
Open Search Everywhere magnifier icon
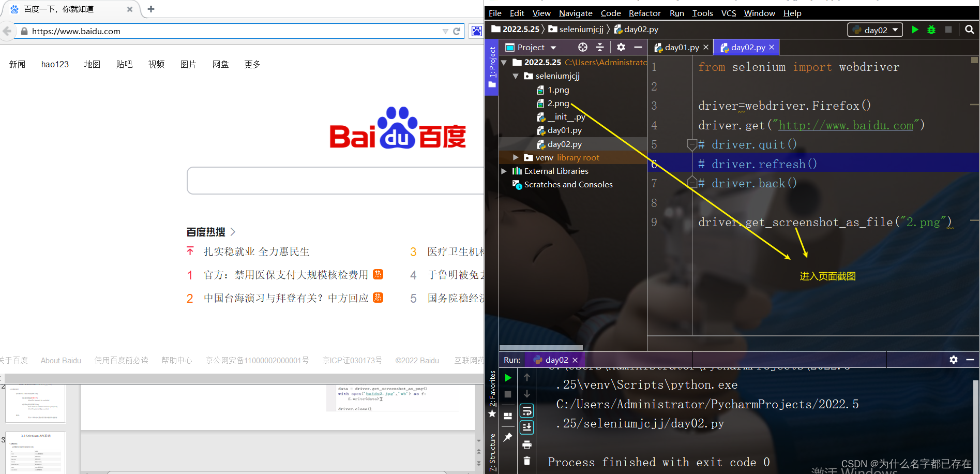click(x=970, y=29)
